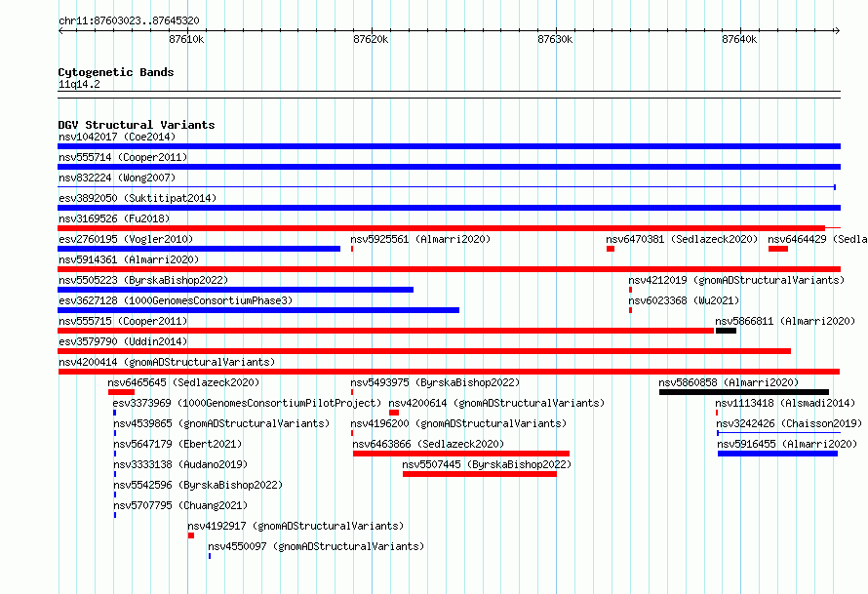Select nsv6465645 (Sedlazeck2020) red bar
Image resolution: width=868 pixels, height=594 pixels.
tap(121, 392)
